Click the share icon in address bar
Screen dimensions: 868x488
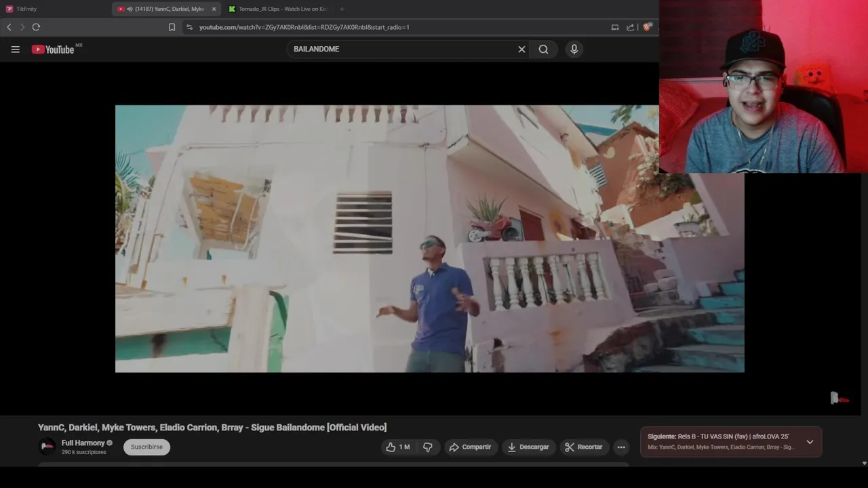click(630, 27)
